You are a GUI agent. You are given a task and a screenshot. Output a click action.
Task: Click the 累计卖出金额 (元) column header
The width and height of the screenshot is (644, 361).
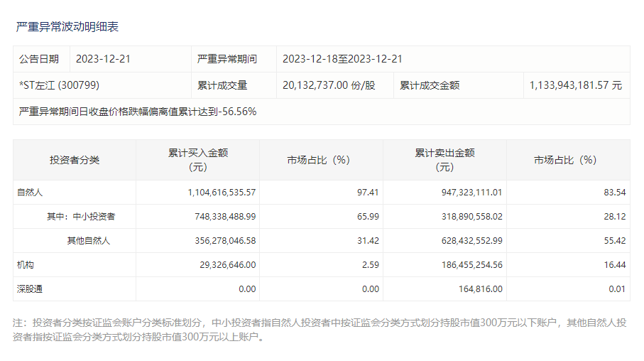pos(444,160)
